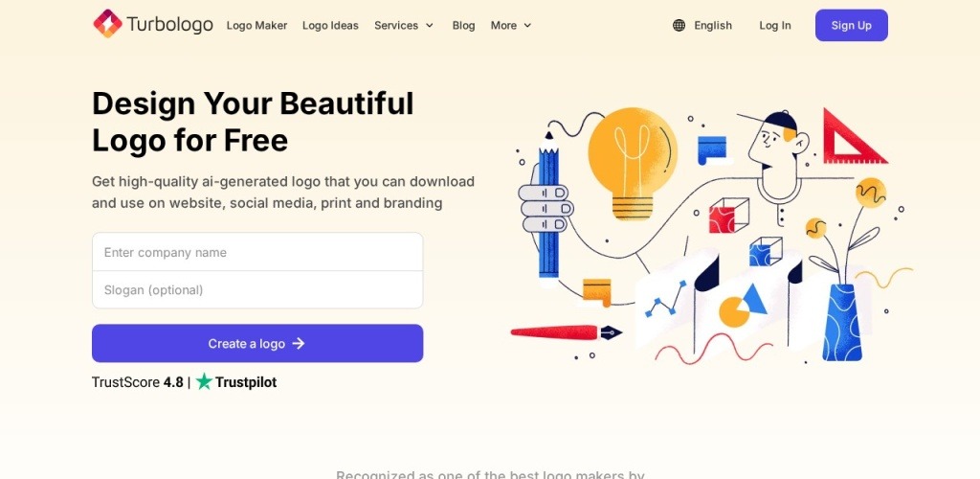Go to Logo Ideas page
The width and height of the screenshot is (980, 479).
pos(330,26)
